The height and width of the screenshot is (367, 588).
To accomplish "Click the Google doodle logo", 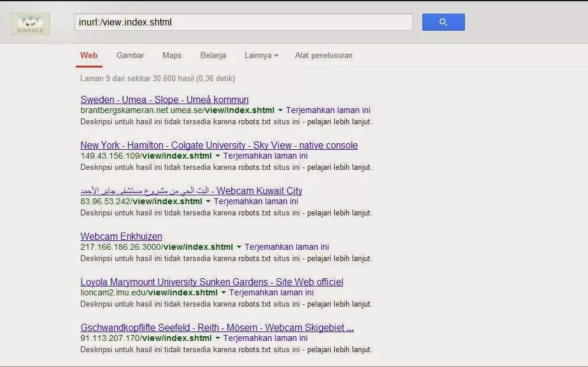I will (30, 24).
